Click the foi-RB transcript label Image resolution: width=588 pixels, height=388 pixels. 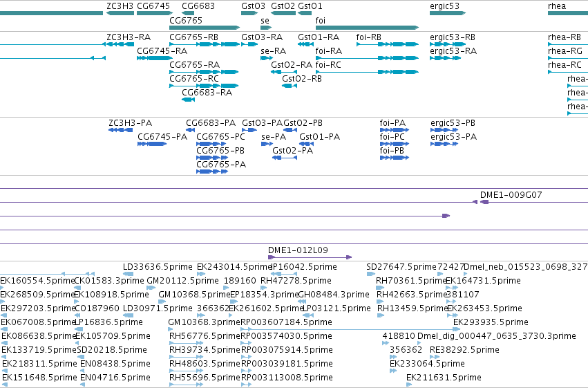click(x=369, y=37)
